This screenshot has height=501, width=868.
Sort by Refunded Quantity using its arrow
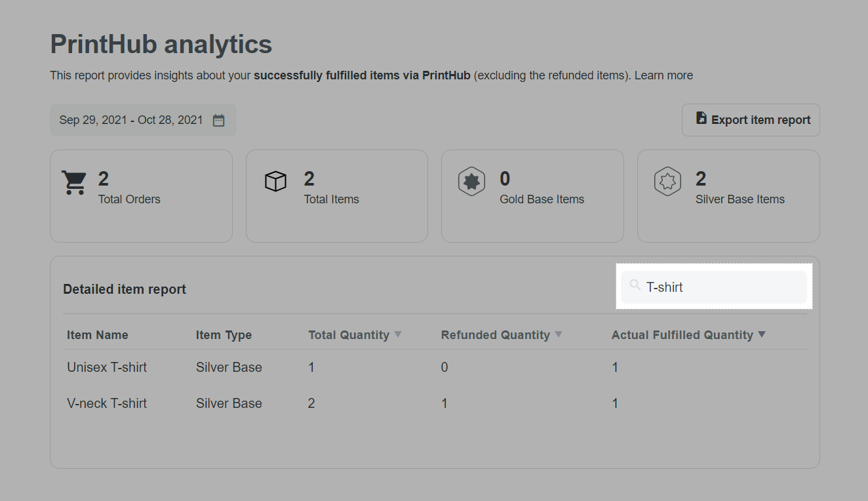(x=559, y=334)
